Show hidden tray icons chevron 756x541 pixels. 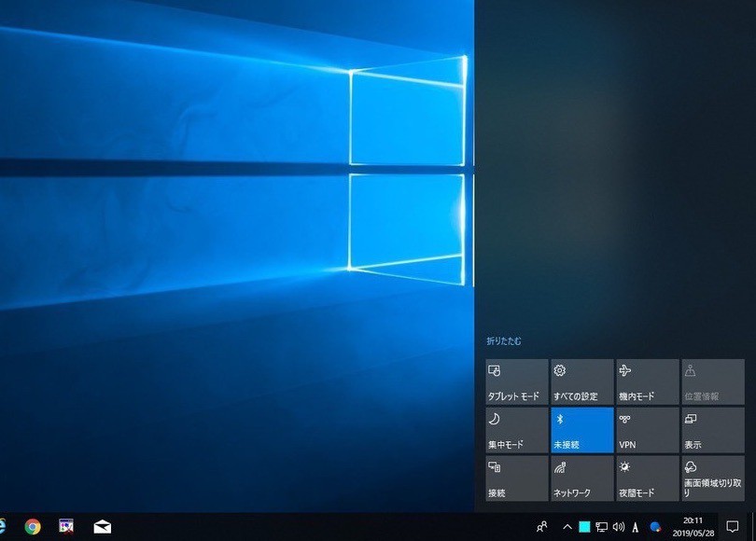tap(567, 527)
